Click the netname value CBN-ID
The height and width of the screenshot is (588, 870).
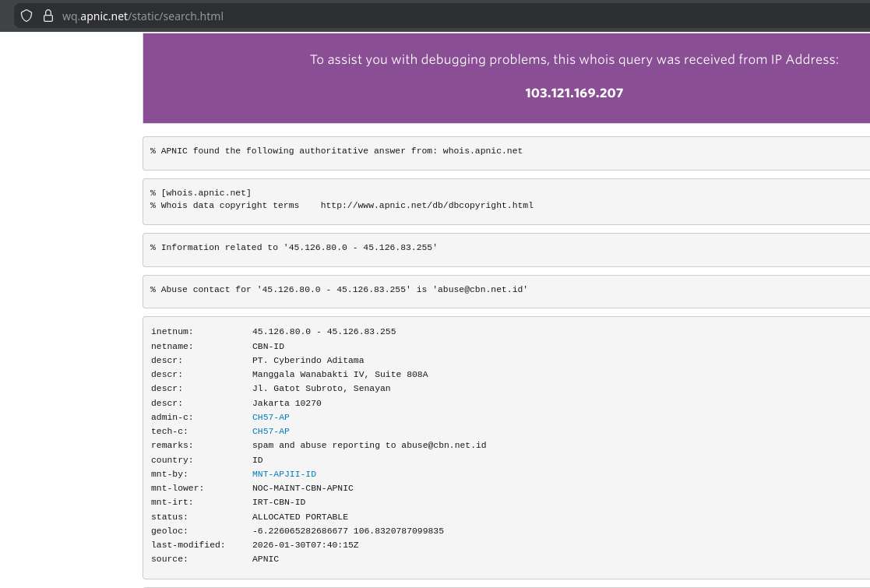(268, 346)
